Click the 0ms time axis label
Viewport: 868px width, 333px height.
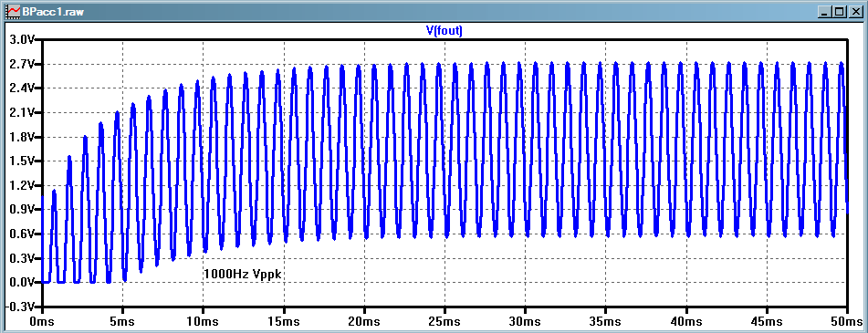coord(42,321)
